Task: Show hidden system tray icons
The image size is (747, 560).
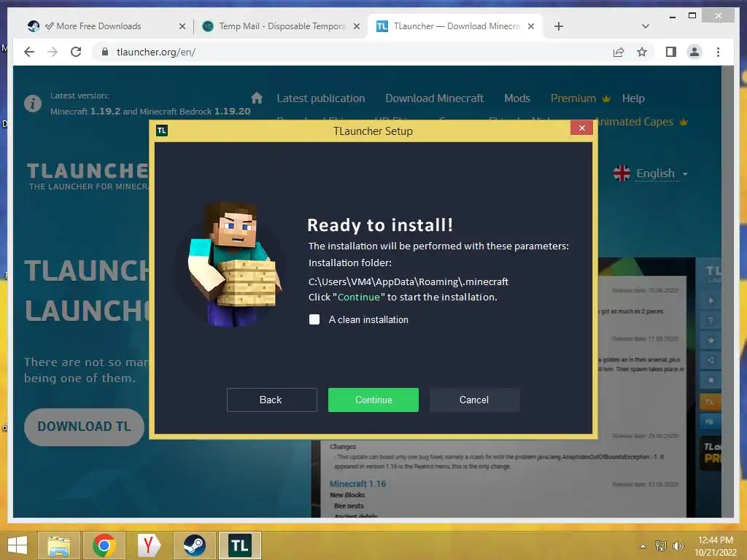Action: (643, 545)
